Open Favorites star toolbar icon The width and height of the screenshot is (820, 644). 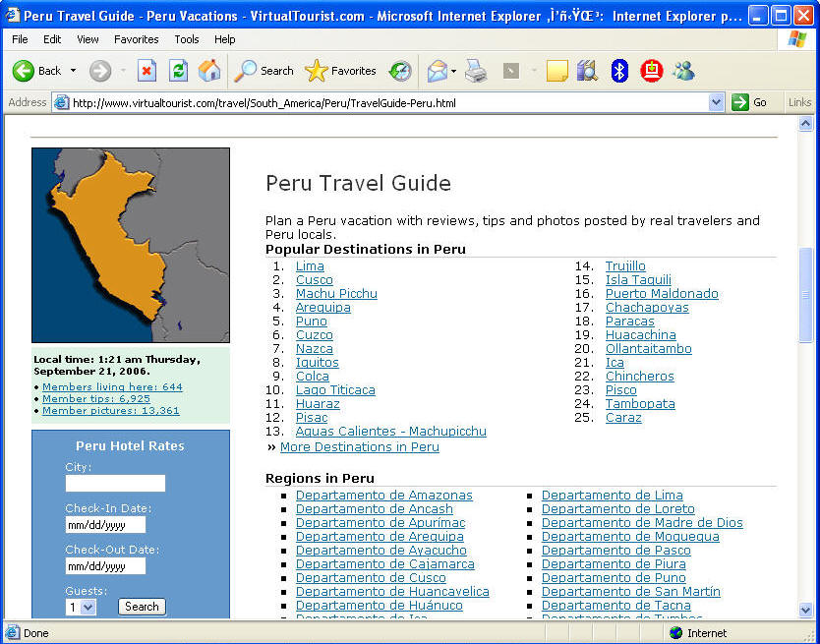tap(316, 71)
